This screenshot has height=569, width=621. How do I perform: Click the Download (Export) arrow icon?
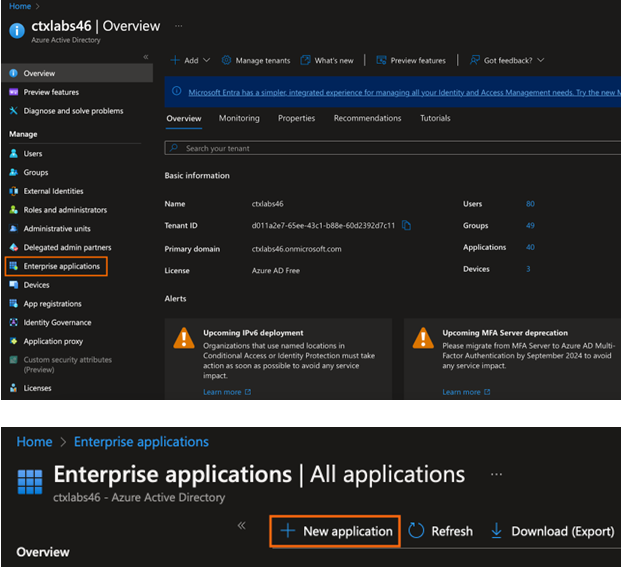pos(496,531)
